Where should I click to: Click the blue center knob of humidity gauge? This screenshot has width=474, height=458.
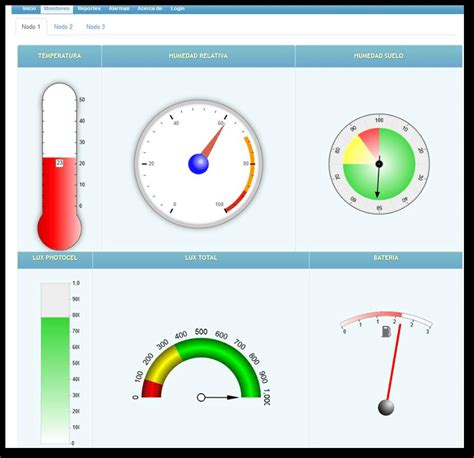[198, 164]
